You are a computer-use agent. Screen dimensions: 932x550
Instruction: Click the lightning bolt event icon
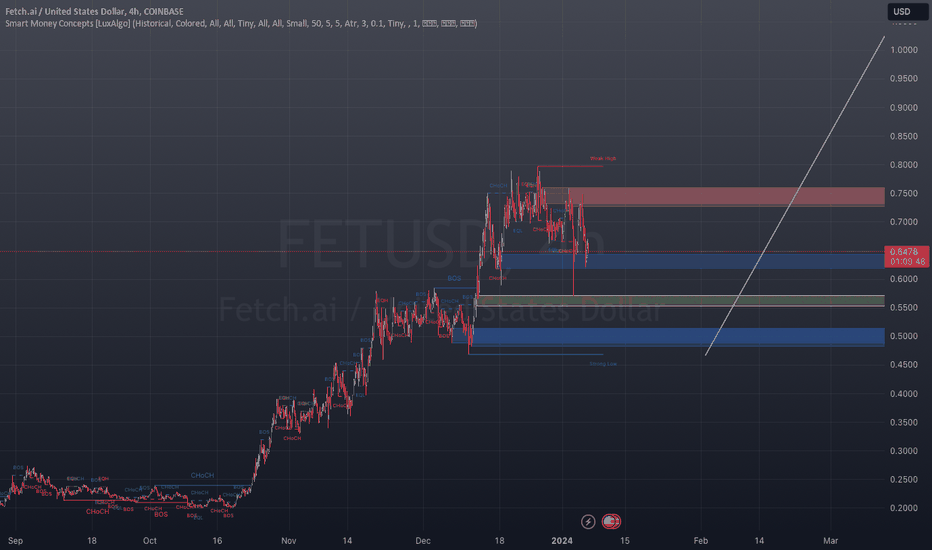[588, 521]
